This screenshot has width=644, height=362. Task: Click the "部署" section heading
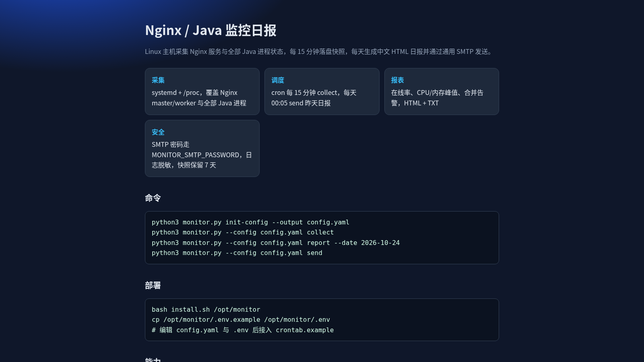pyautogui.click(x=153, y=285)
